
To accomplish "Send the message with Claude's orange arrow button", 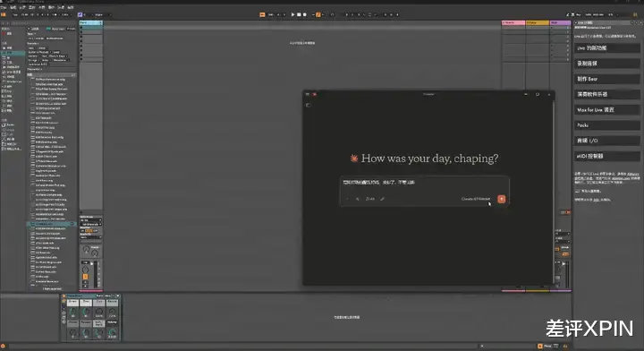I will tap(501, 199).
